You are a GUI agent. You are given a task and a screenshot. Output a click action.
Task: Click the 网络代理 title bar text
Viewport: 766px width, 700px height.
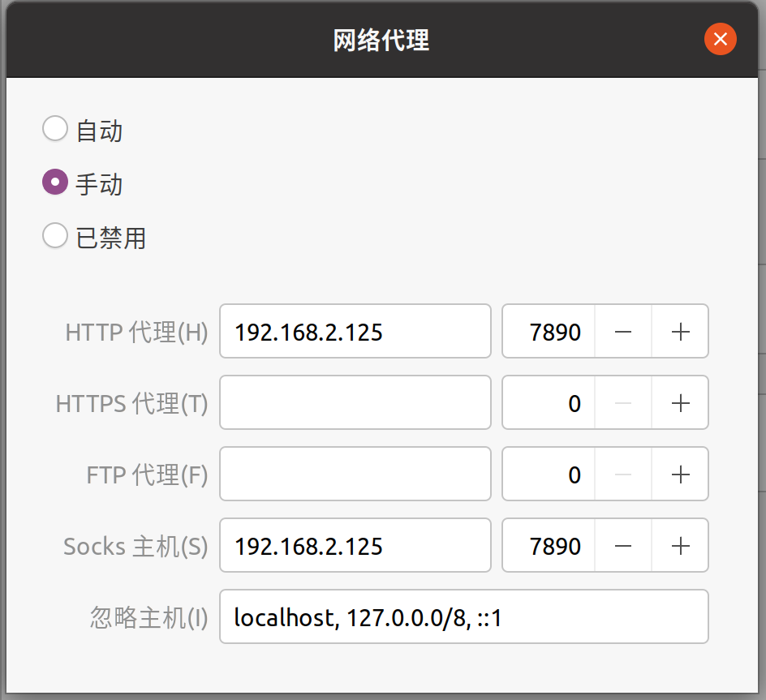(x=381, y=40)
